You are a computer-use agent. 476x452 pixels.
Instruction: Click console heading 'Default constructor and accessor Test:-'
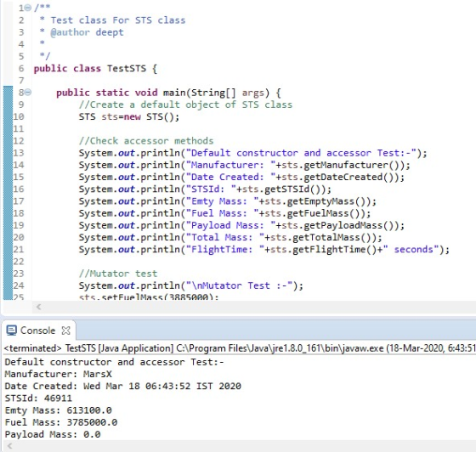[x=115, y=362]
